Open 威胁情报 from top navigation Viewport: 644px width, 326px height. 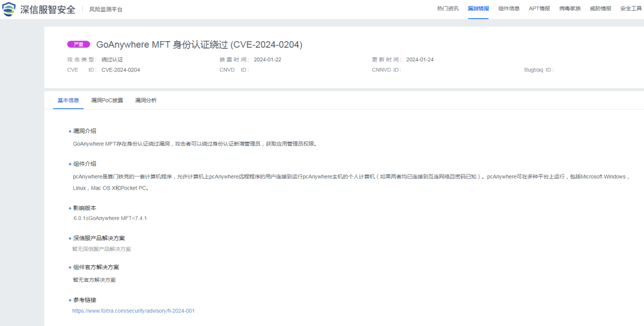[x=600, y=8]
